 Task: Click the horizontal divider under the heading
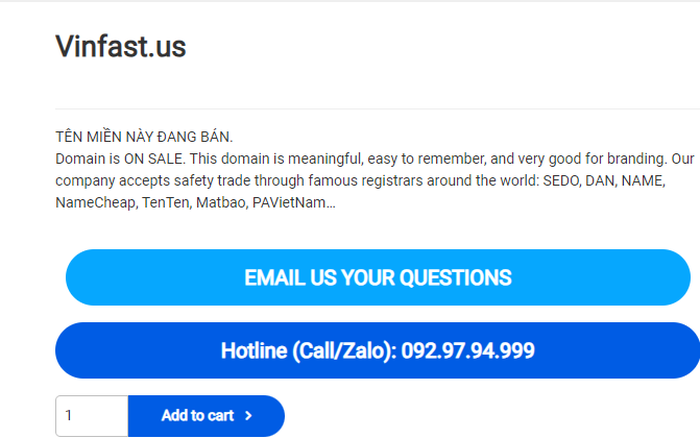378,108
